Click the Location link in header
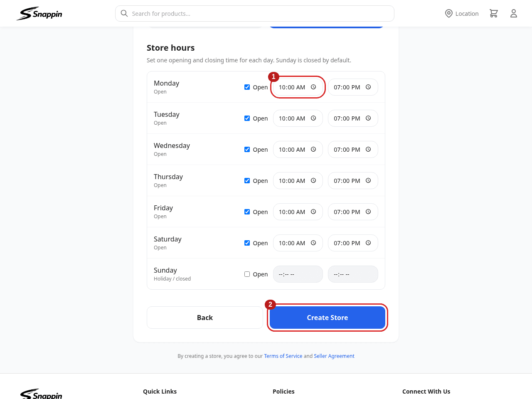 tap(462, 13)
